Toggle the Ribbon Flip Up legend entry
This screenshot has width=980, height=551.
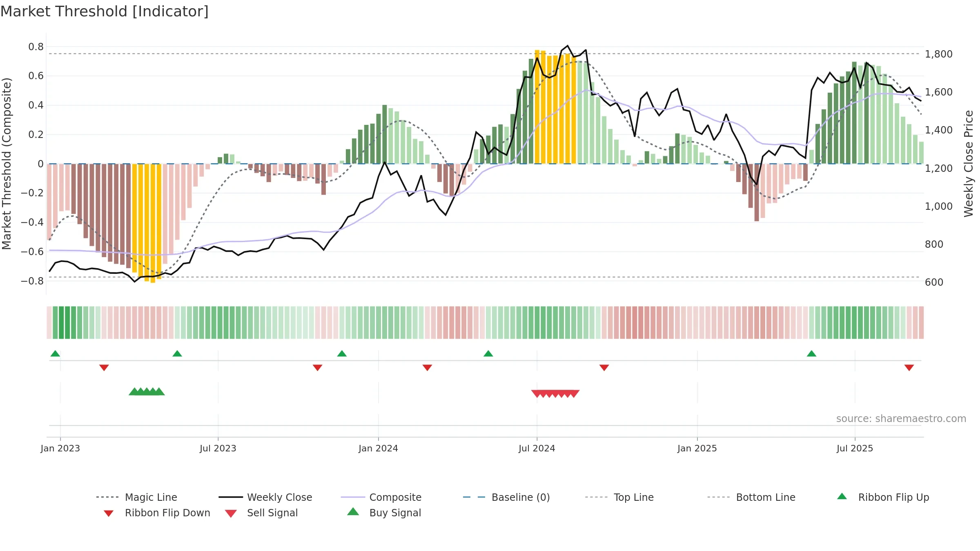coord(883,497)
